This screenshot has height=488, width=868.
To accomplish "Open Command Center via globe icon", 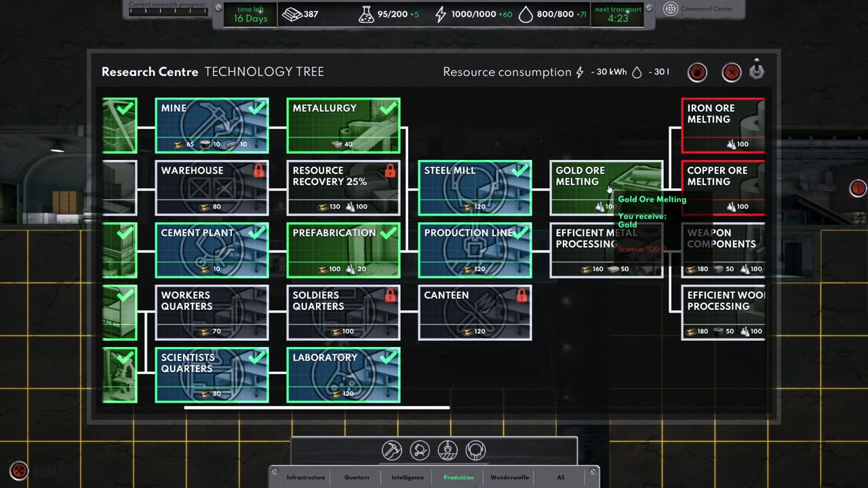I will [670, 9].
